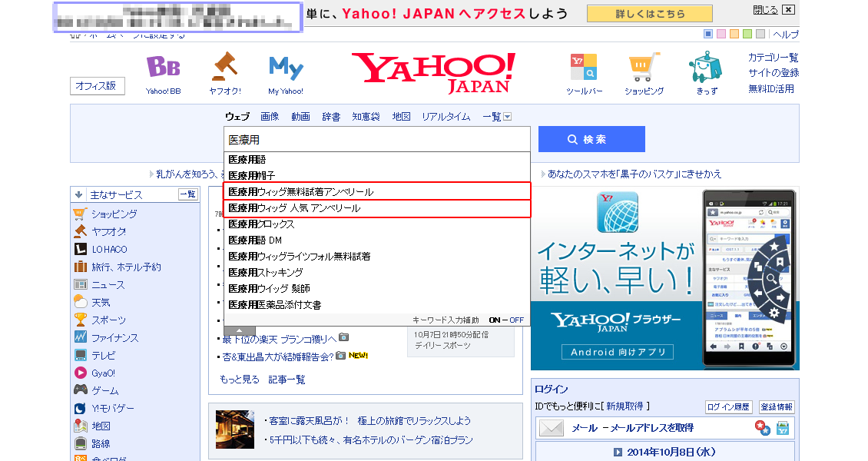Click the 旅行、ホテル予約 suitcase icon
Screen dimensions: 868x461
pos(80,267)
